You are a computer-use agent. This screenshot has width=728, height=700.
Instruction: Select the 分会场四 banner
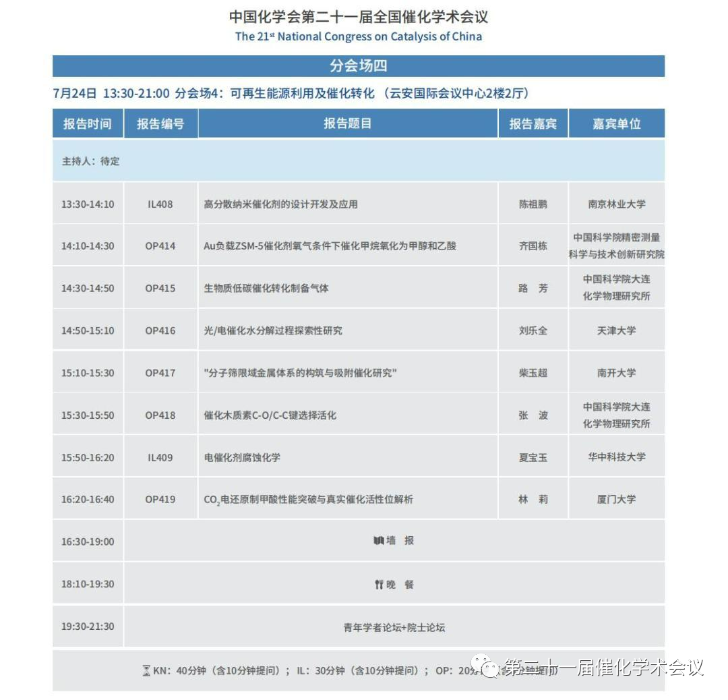[x=359, y=66]
